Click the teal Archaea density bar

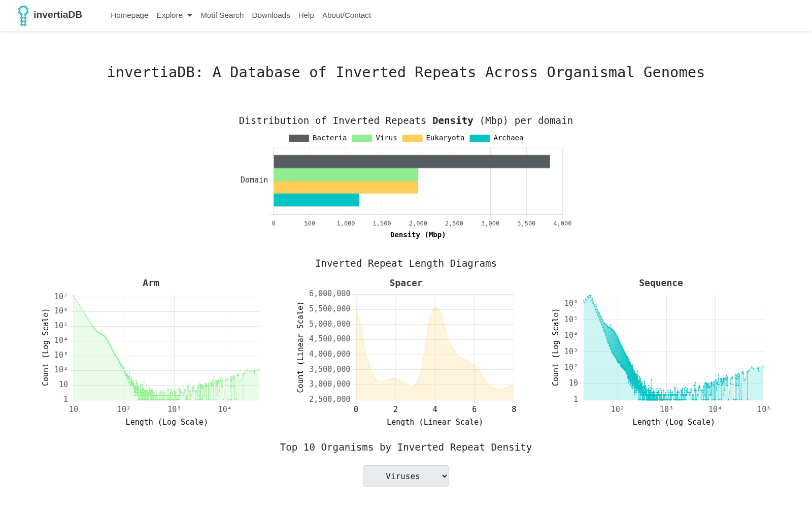coord(316,200)
